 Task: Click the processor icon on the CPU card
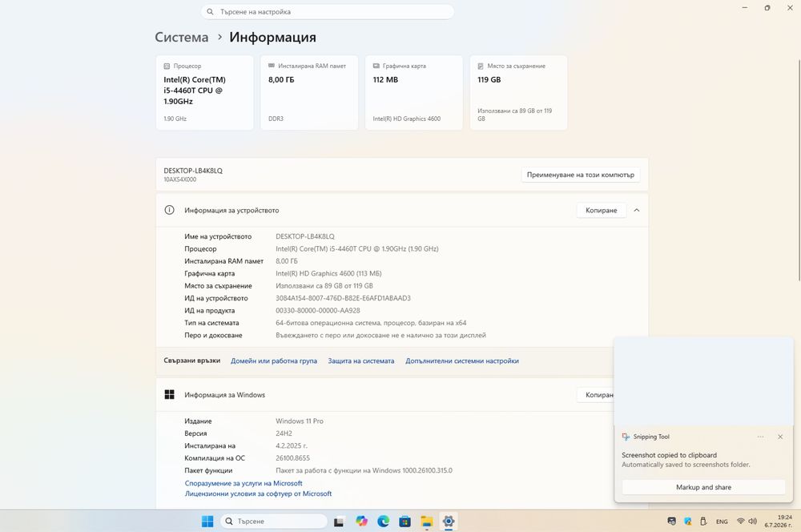pyautogui.click(x=167, y=66)
